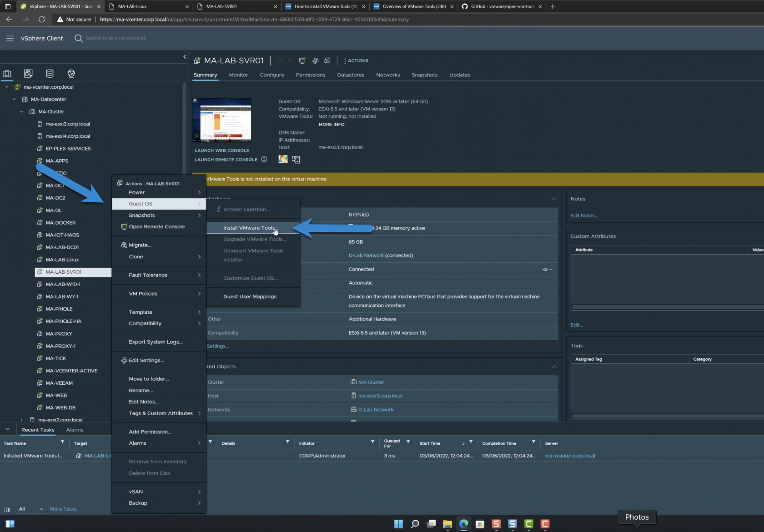
Task: Click the network adapter connection icon next to Connected
Action: click(547, 269)
